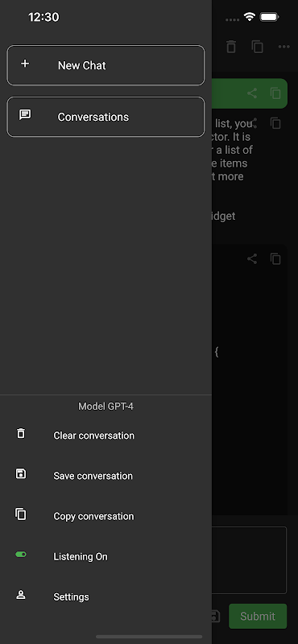Viewport: 298px width, 644px height.
Task: Click the chat bubble icon beside Conversations
Action: [x=25, y=114]
